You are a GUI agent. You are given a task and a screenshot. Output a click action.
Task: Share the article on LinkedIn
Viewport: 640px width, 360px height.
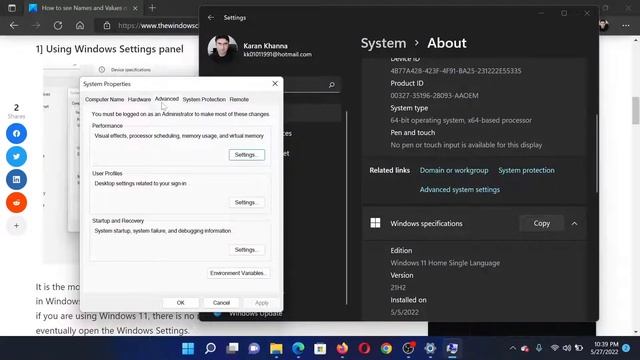[x=16, y=179]
